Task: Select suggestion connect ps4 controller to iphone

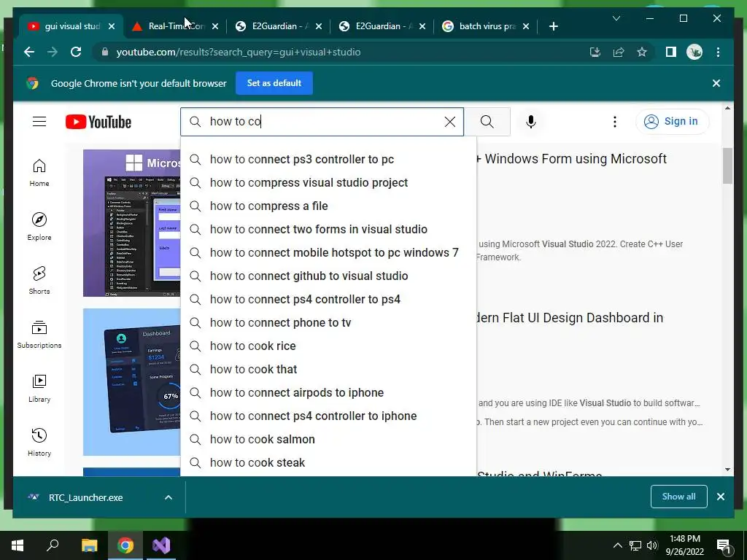Action: 328,416
